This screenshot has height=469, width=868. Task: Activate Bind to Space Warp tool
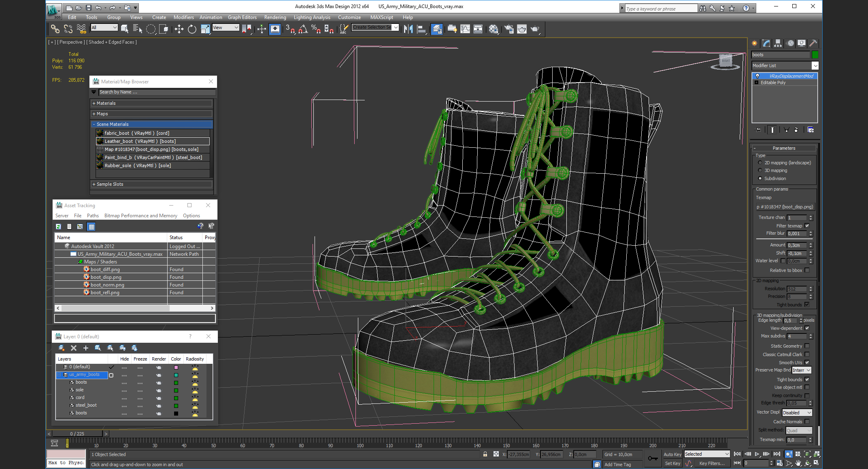(81, 29)
